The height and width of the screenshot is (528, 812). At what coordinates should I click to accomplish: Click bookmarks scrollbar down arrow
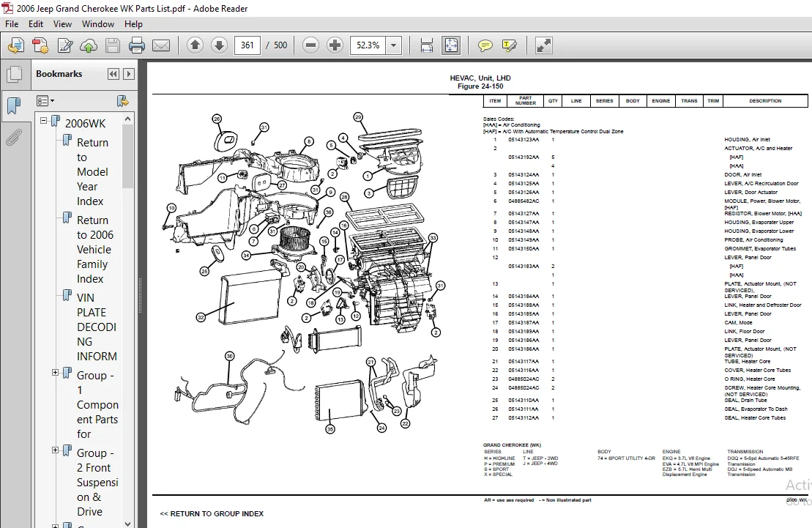click(128, 524)
